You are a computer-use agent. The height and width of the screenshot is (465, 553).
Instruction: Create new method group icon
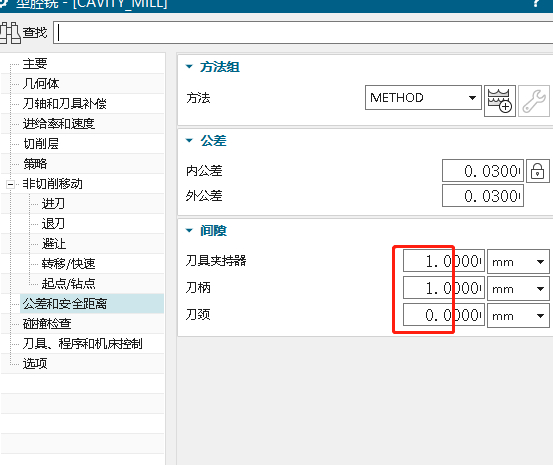coord(500,101)
